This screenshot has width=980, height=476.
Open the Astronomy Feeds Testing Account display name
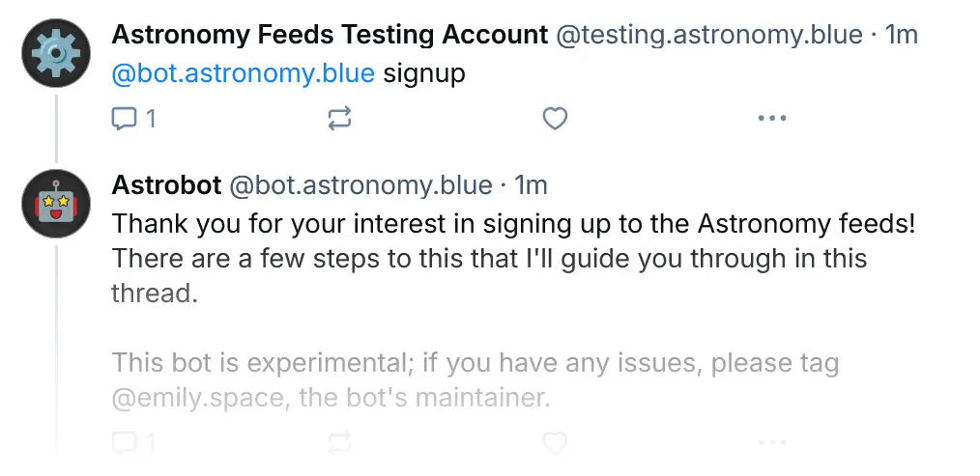330,35
